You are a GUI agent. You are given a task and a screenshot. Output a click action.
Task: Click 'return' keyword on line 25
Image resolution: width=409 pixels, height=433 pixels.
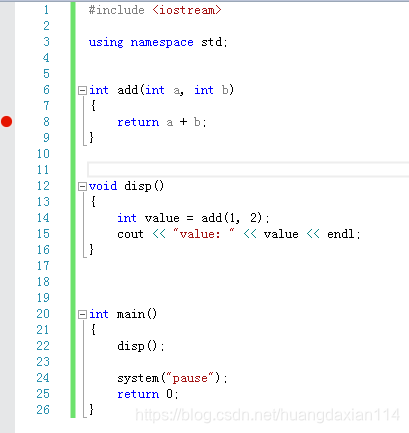[x=138, y=394]
